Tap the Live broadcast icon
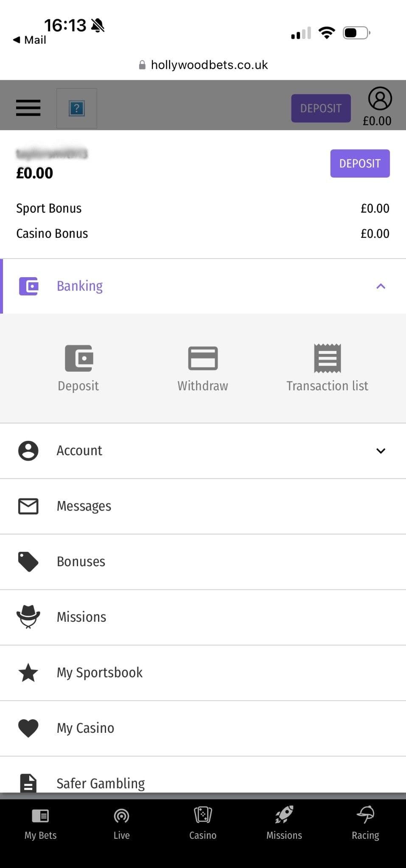 click(x=121, y=815)
